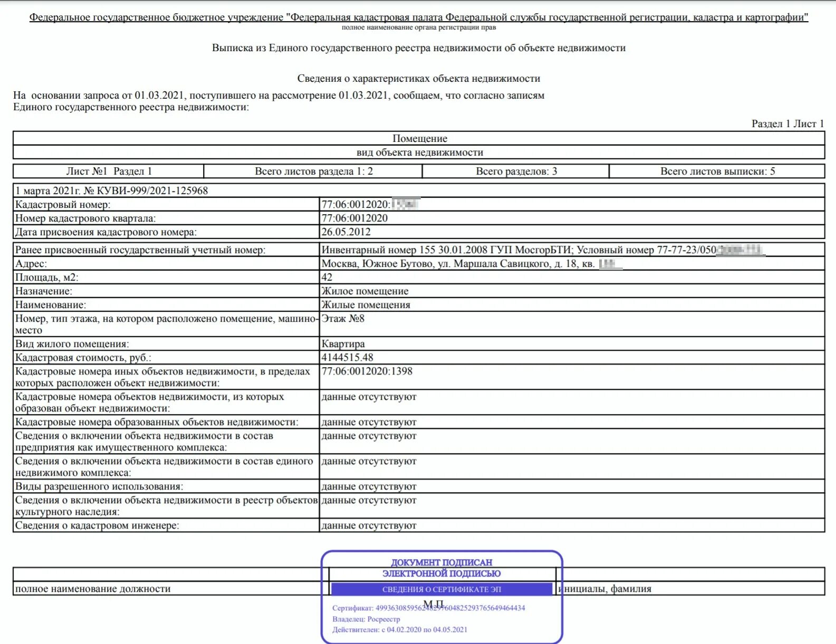This screenshot has height=644, width=836.
Task: Click the date value '26.05.2012'
Action: pos(346,232)
